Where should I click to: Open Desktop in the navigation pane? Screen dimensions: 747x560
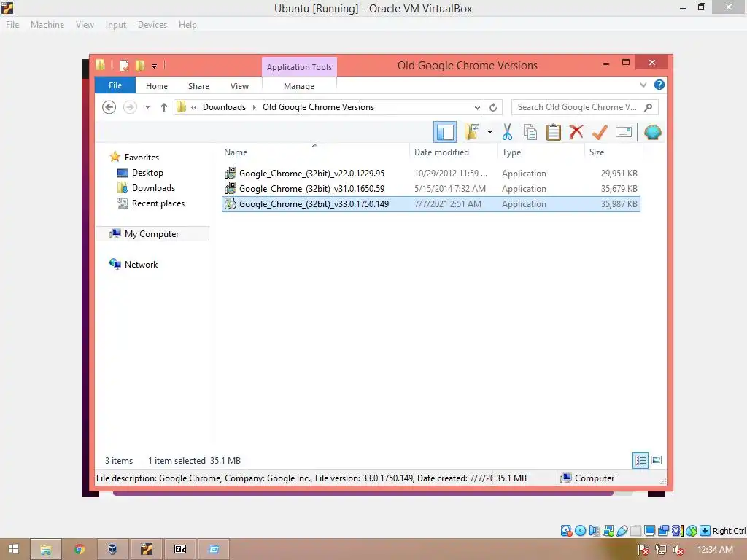click(x=147, y=172)
